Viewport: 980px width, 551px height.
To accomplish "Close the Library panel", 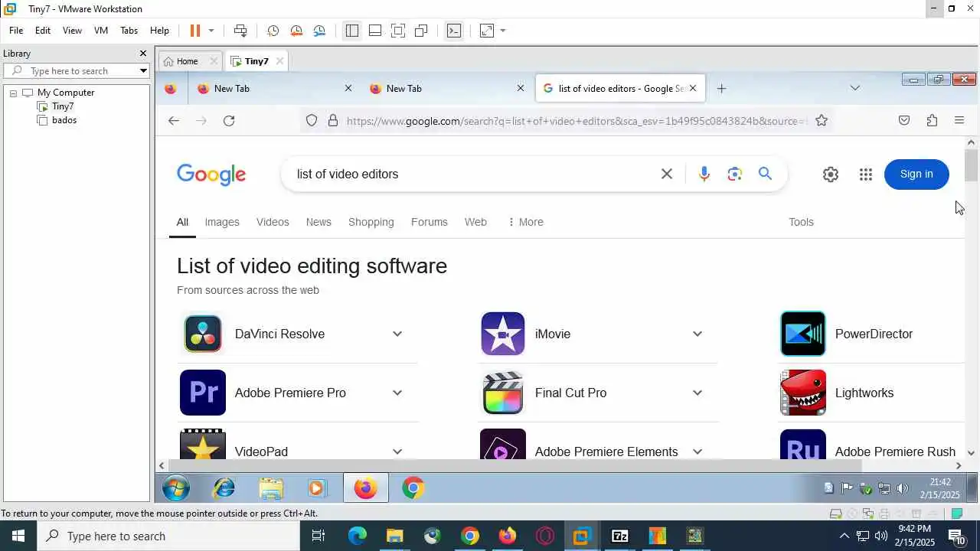I will pyautogui.click(x=142, y=54).
